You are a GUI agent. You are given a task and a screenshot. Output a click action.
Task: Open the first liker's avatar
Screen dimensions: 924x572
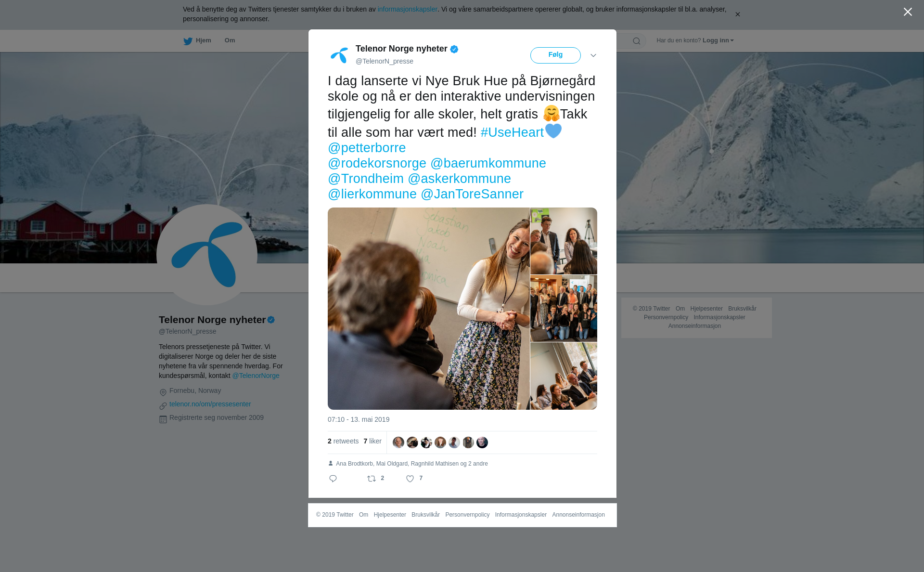pos(398,442)
